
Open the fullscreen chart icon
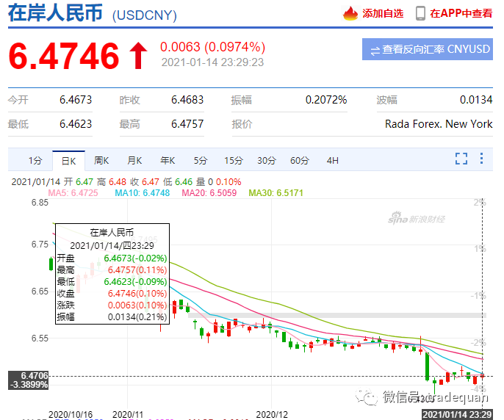pyautogui.click(x=461, y=159)
